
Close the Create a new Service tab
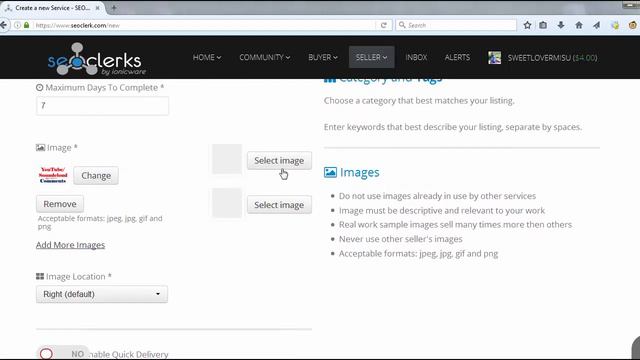[98, 8]
